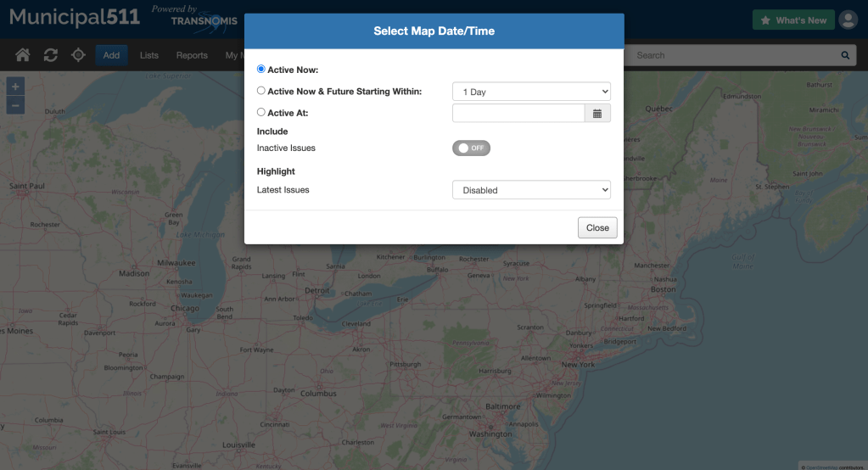Click the search magnifier icon

[x=845, y=55]
